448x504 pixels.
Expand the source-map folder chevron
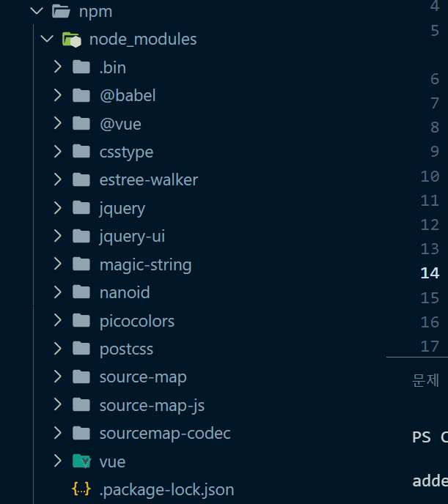click(x=58, y=377)
